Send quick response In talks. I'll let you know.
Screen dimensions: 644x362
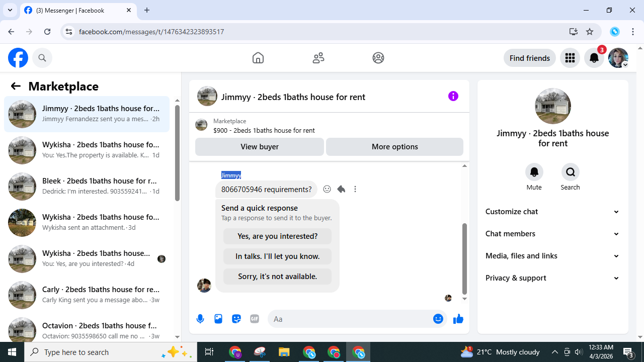(x=277, y=256)
